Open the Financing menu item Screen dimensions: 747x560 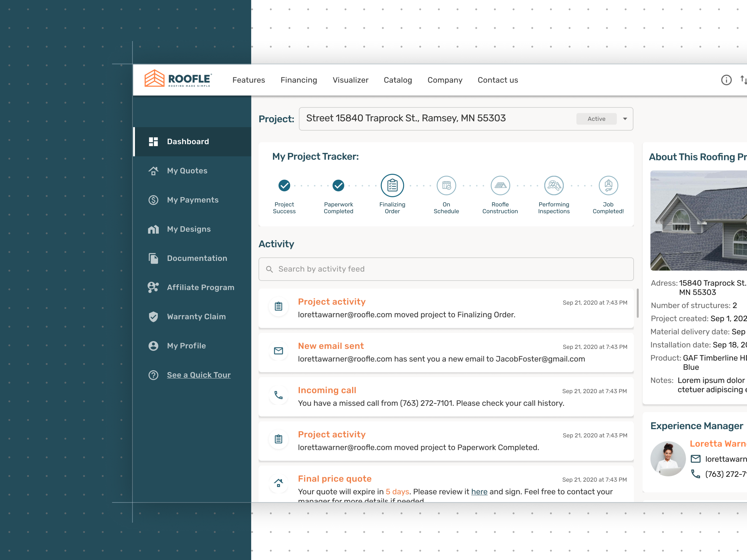point(299,80)
